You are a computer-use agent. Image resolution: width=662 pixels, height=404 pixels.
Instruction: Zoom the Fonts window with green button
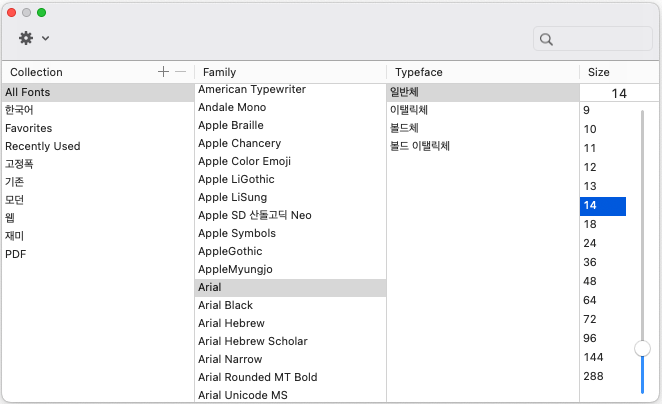click(41, 13)
